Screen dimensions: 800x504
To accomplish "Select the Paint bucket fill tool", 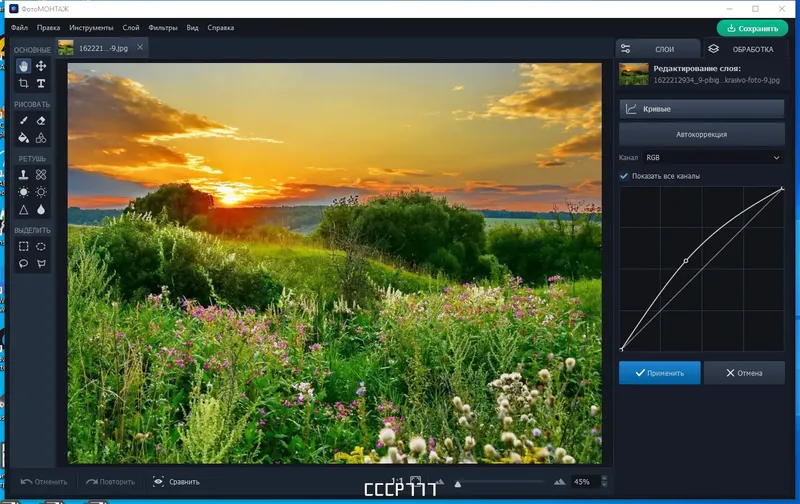I will (23, 138).
